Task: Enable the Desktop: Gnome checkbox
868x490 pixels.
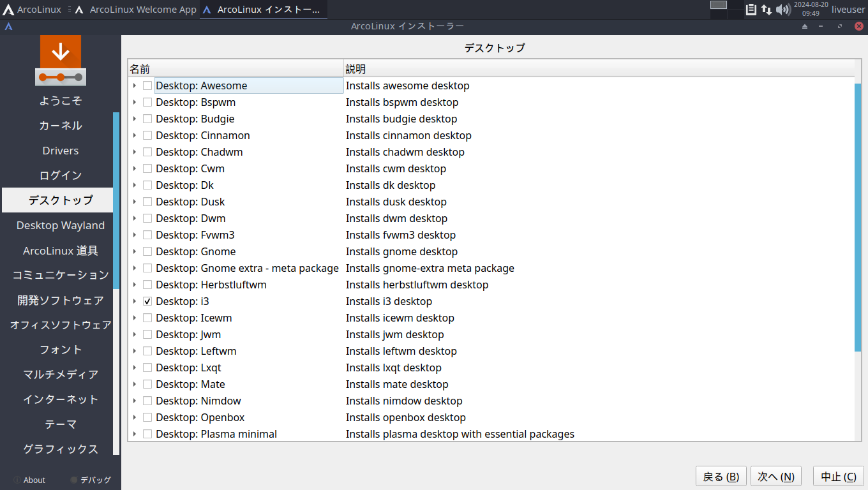Action: [147, 251]
